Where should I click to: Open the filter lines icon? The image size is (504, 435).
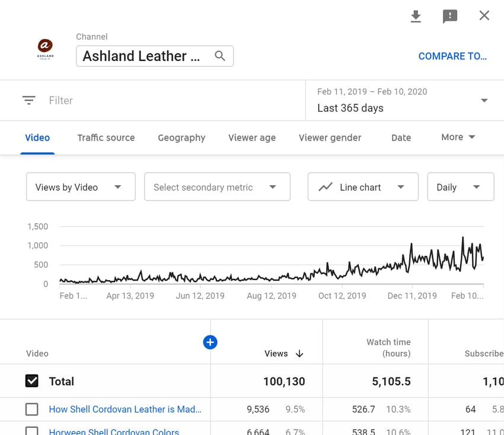(29, 100)
